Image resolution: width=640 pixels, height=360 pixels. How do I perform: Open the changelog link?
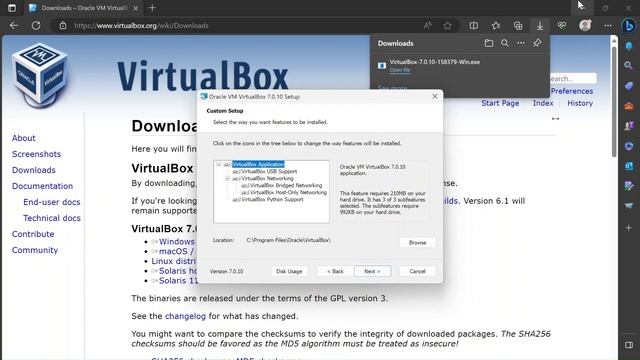click(185, 316)
